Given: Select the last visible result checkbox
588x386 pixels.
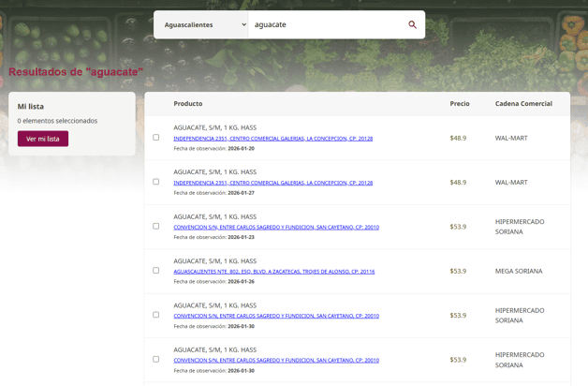Looking at the screenshot, I should point(156,360).
